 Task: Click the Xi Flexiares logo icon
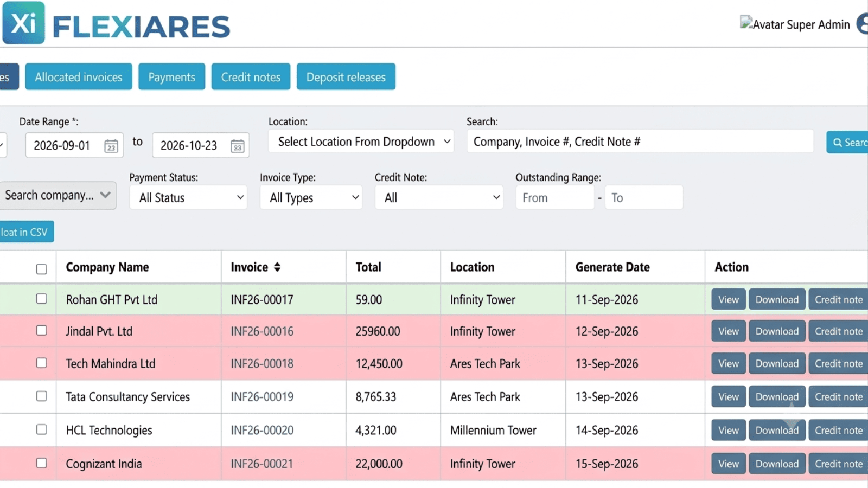tap(23, 23)
